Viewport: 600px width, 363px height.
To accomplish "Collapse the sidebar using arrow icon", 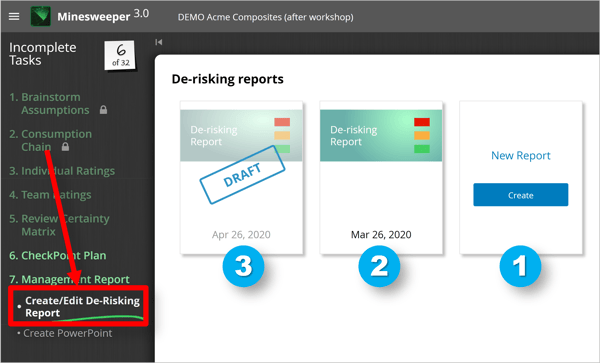I will click(159, 42).
